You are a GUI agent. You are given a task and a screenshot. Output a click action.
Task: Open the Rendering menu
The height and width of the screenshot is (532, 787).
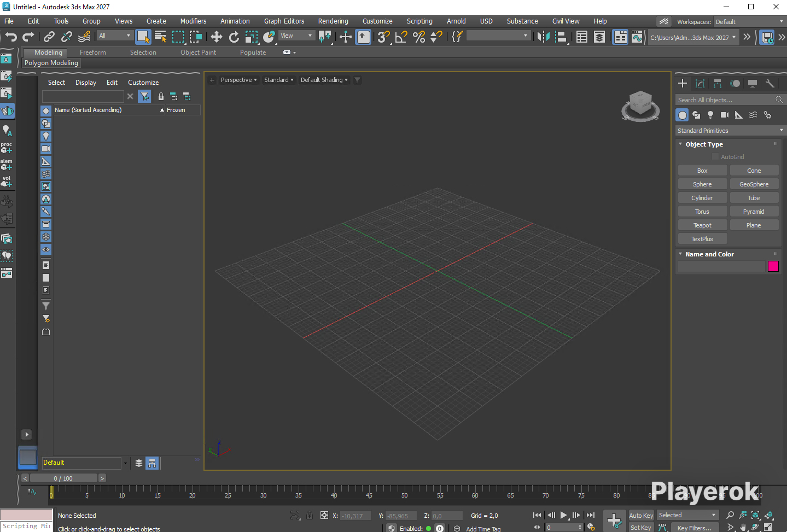(333, 21)
